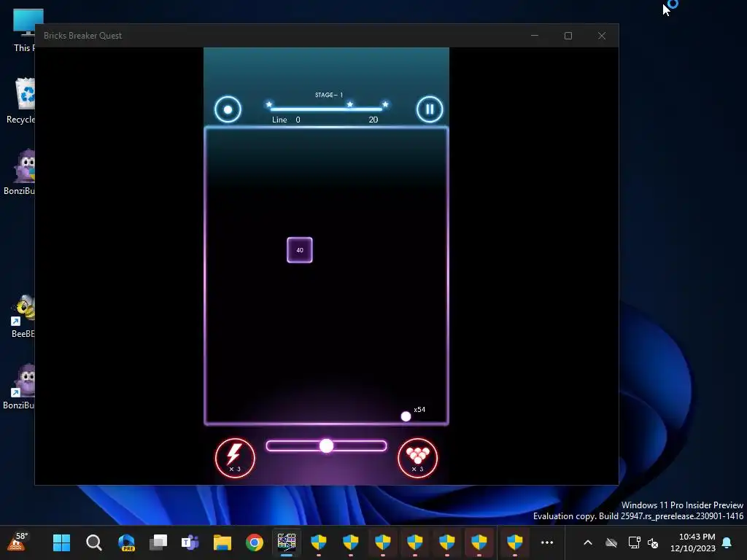Open File Explorer from taskbar
Viewport: 747px width, 560px height.
pyautogui.click(x=222, y=542)
